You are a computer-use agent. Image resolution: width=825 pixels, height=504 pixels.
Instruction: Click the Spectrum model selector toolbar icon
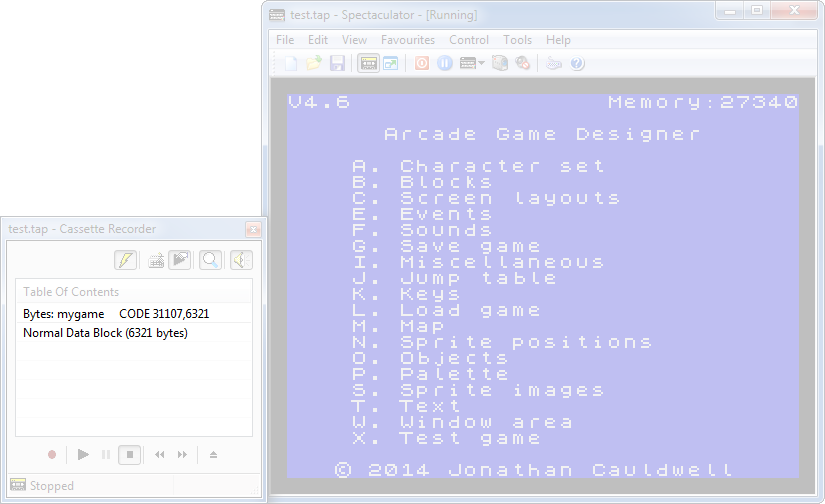coord(468,64)
